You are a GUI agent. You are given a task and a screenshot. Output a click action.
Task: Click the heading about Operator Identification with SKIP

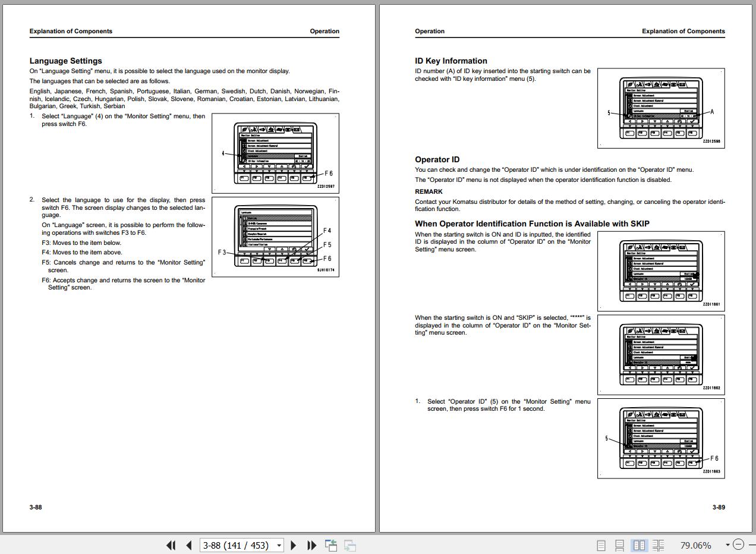tap(532, 224)
